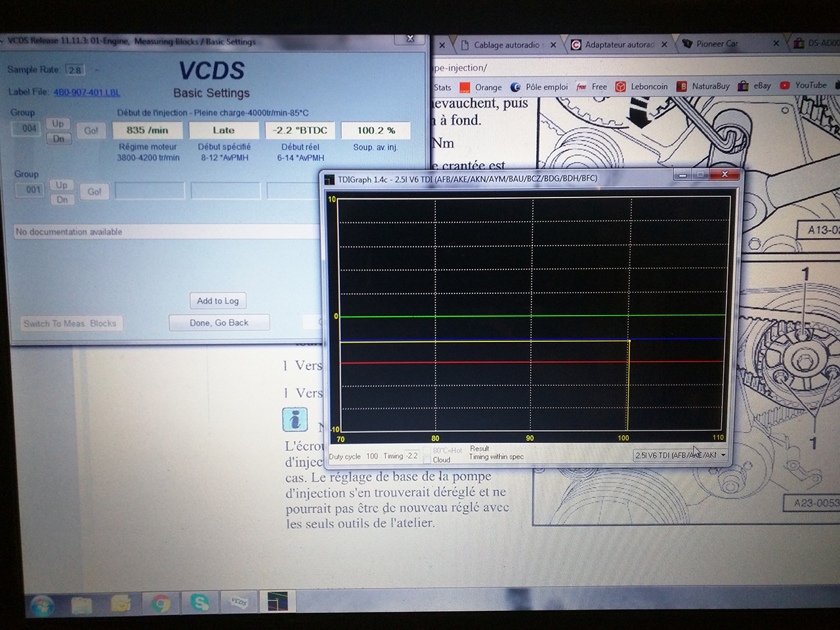Viewport: 840px width, 630px height.
Task: Switch to the Pioneer Car tab
Action: 716,44
